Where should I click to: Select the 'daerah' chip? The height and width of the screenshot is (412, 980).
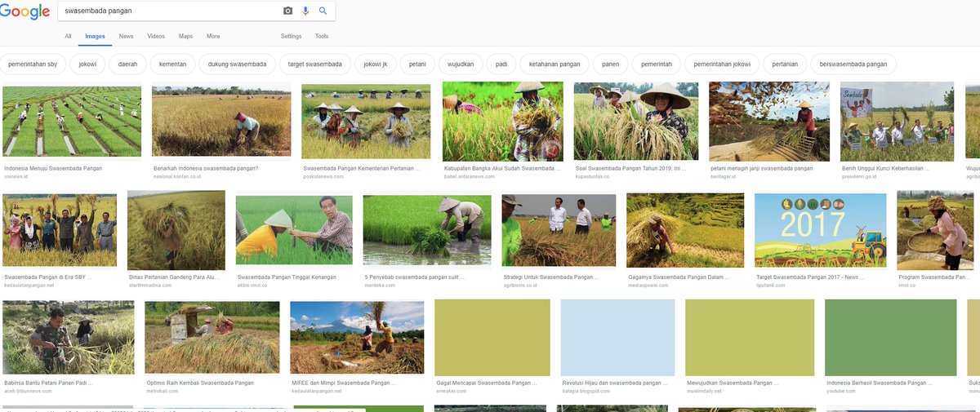(128, 64)
